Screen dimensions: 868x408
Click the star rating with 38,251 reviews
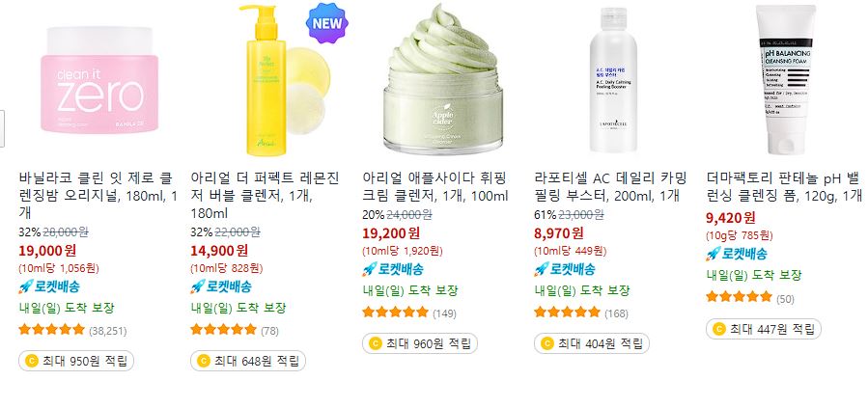pos(52,330)
